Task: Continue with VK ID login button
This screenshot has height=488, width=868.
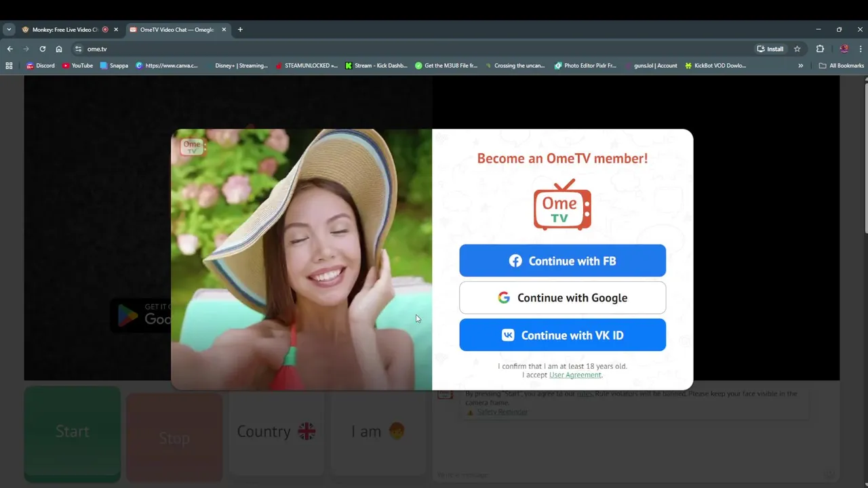Action: [x=562, y=335]
